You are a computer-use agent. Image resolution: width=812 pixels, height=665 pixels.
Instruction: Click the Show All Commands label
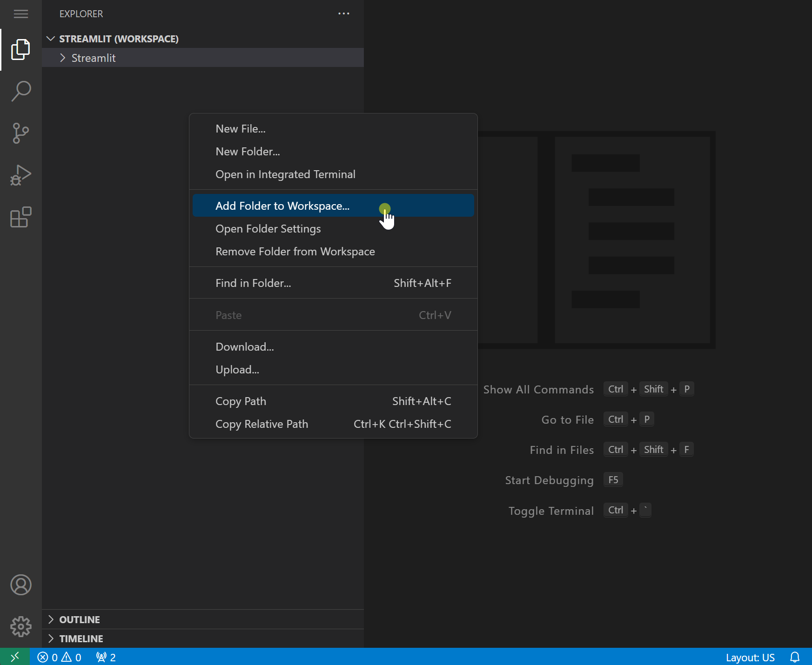point(538,390)
